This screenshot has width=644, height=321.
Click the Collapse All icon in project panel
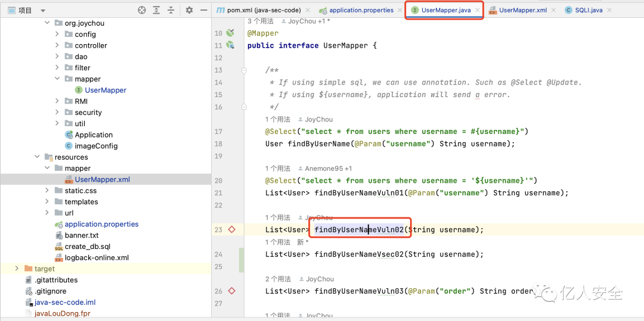pos(171,10)
